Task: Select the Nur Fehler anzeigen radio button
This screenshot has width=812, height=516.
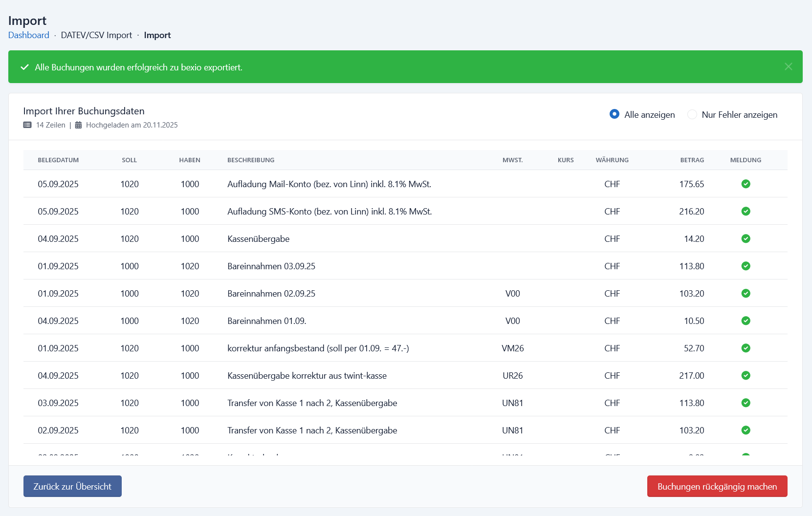Action: coord(692,114)
